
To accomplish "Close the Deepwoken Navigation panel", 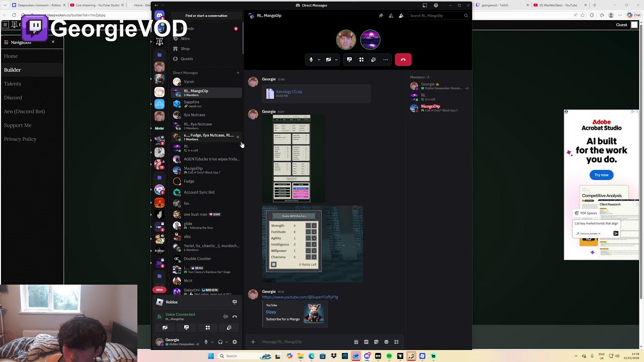I will [53, 42].
